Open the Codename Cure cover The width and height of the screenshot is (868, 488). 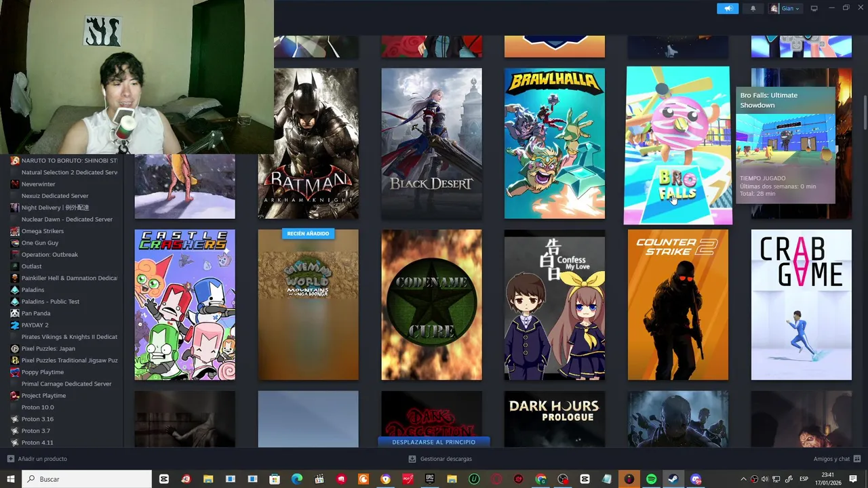431,304
